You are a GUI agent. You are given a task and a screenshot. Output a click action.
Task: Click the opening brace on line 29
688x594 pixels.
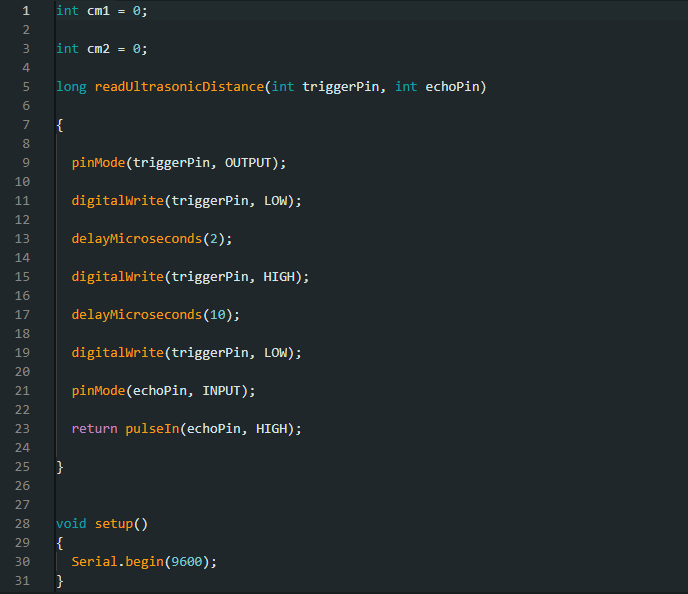pos(60,543)
